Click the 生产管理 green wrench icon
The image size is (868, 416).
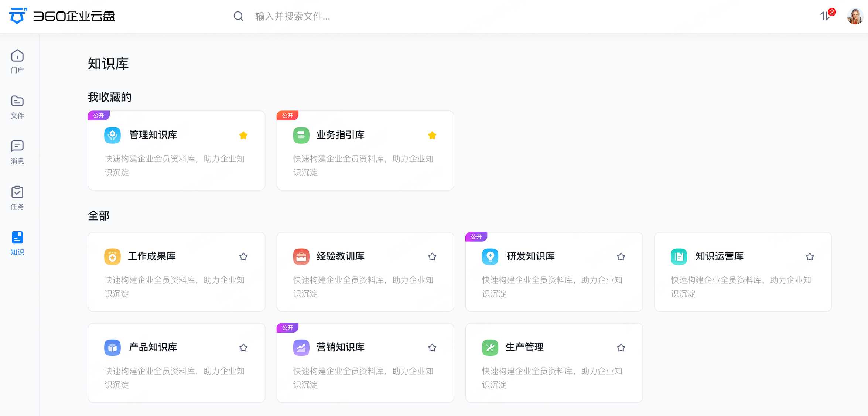point(490,347)
